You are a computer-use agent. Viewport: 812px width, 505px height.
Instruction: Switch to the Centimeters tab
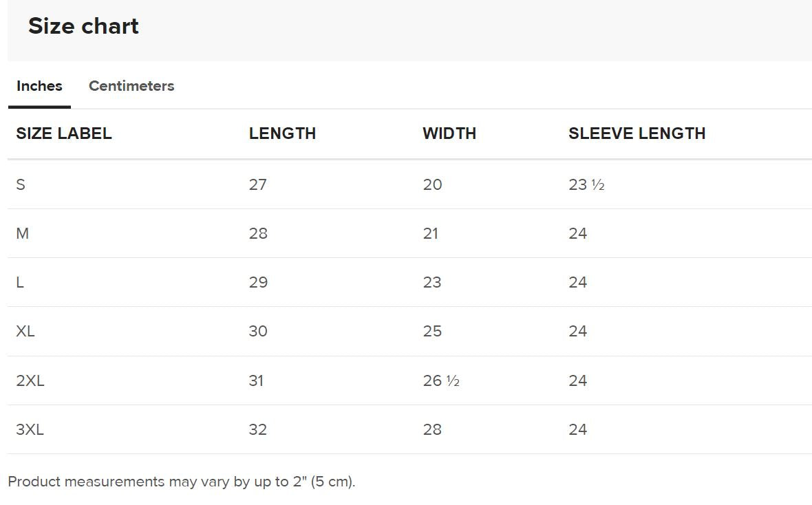coord(131,86)
